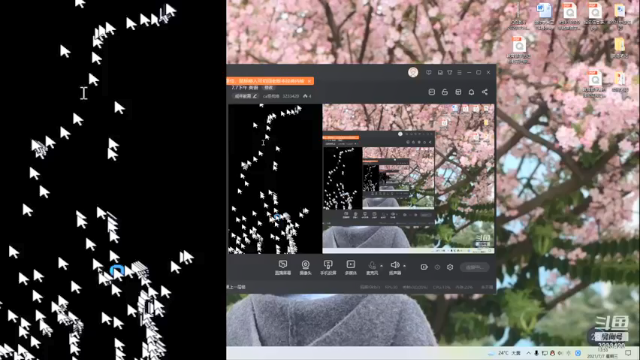
Task: Click the start streaming button
Action: tap(474, 267)
